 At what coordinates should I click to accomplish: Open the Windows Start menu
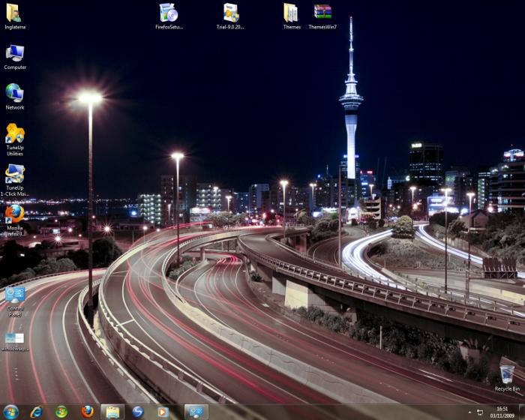tap(10, 412)
